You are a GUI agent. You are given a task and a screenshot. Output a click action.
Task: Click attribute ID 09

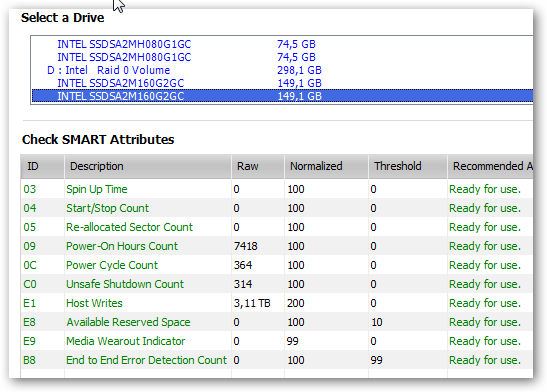pyautogui.click(x=30, y=246)
